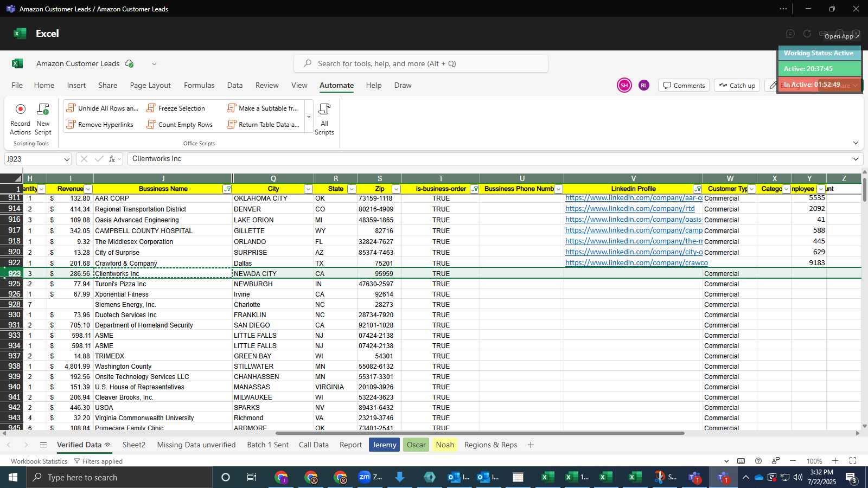Viewport: 868px width, 488px height.
Task: Click the Catch up button
Action: [737, 85]
